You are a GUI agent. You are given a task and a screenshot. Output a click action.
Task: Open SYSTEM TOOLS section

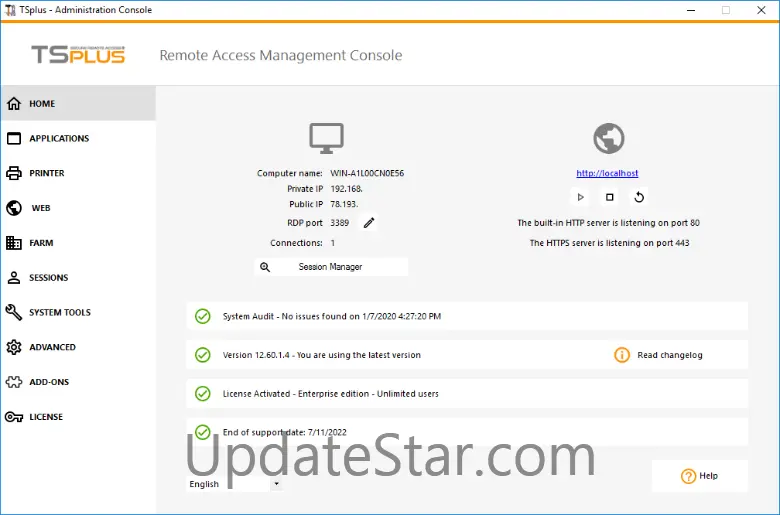[x=79, y=312]
